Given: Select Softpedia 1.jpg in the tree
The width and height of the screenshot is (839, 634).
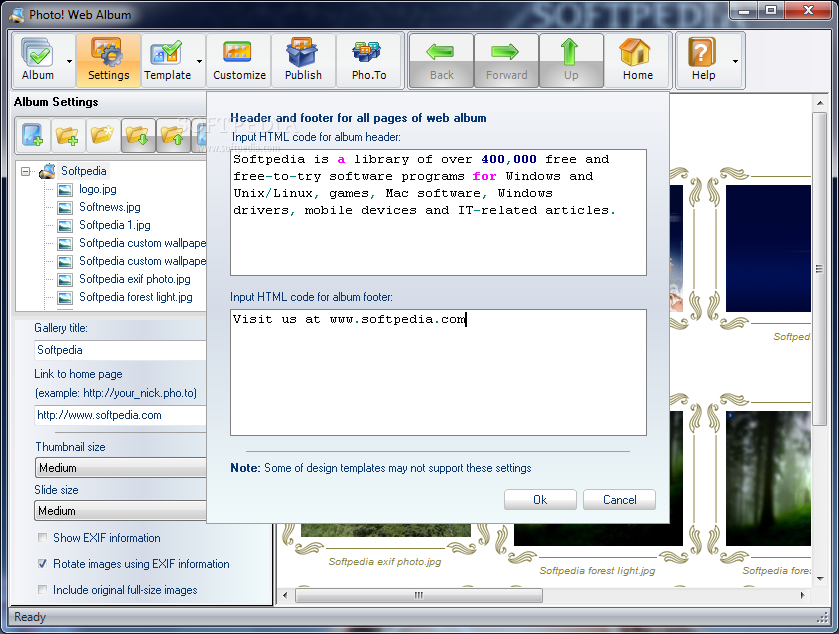Looking at the screenshot, I should (115, 225).
